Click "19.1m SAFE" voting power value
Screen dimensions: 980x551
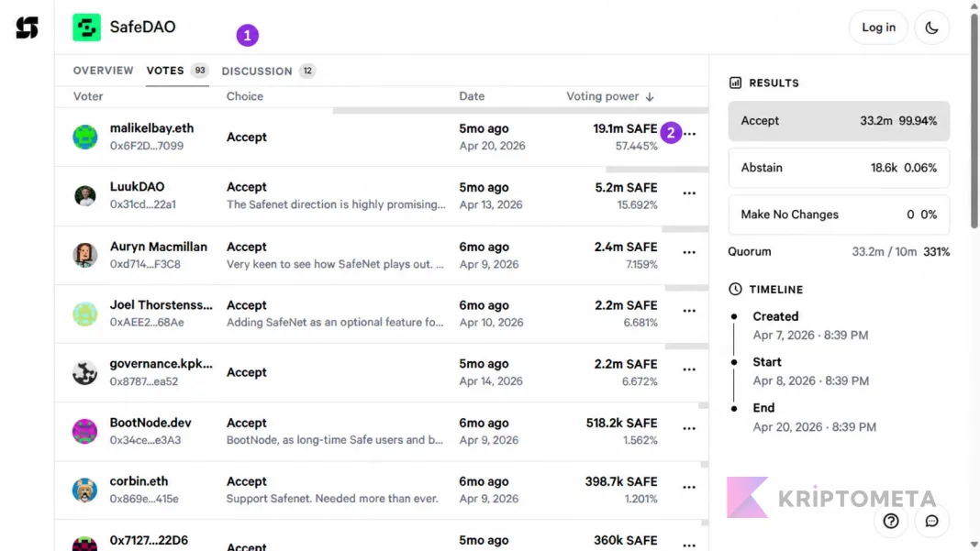pyautogui.click(x=625, y=128)
